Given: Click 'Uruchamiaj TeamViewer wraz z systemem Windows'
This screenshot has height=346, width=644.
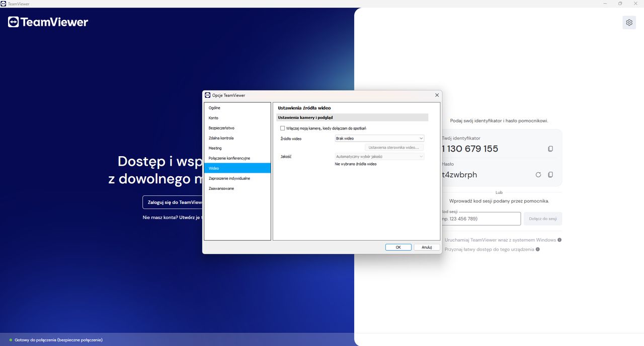Looking at the screenshot, I should tap(500, 240).
